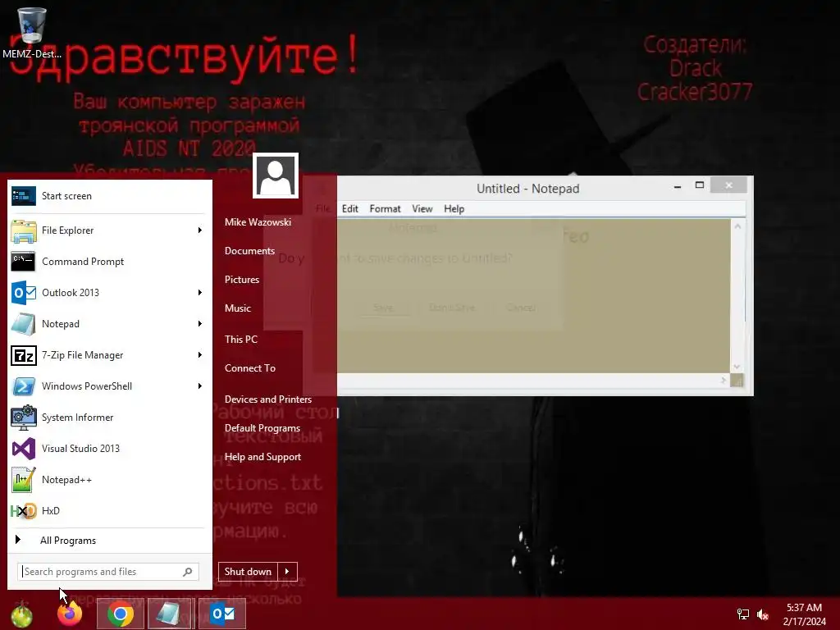Open Start screen icon in Start menu
This screenshot has height=630, width=840.
click(x=24, y=196)
